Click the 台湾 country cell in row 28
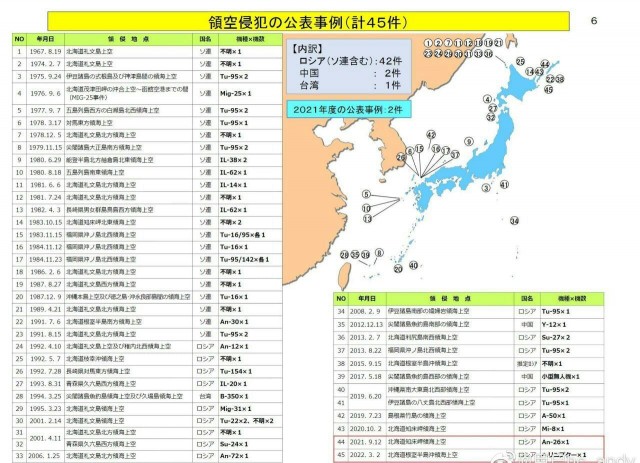 click(205, 396)
